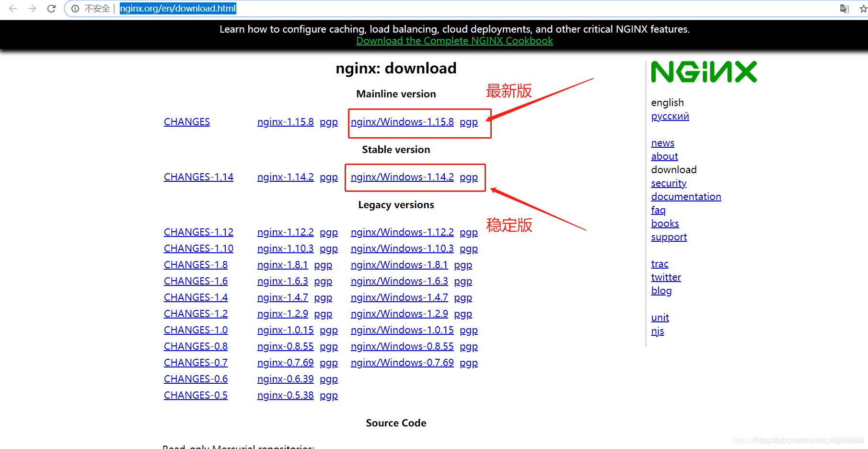Click the Source Code heading

pyautogui.click(x=396, y=423)
